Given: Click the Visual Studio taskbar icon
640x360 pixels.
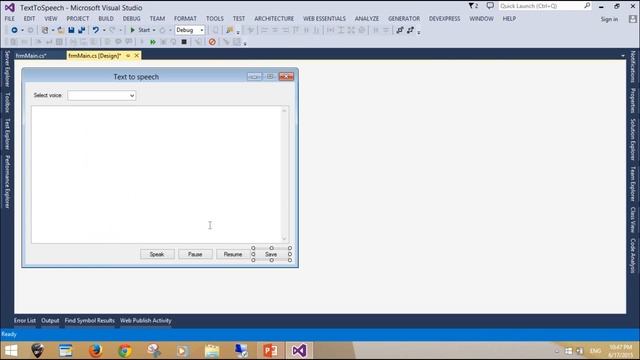Looking at the screenshot, I should pos(299,351).
